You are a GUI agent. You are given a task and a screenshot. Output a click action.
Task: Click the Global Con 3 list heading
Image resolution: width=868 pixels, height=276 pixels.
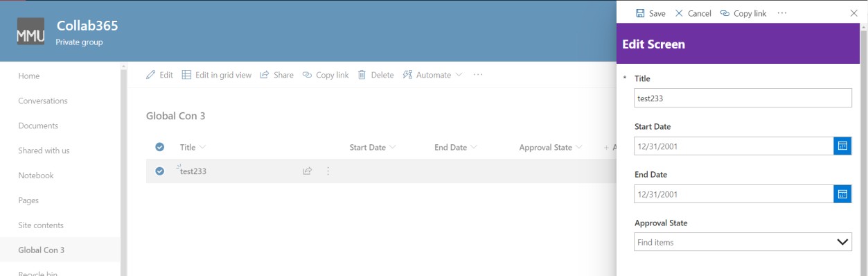175,116
